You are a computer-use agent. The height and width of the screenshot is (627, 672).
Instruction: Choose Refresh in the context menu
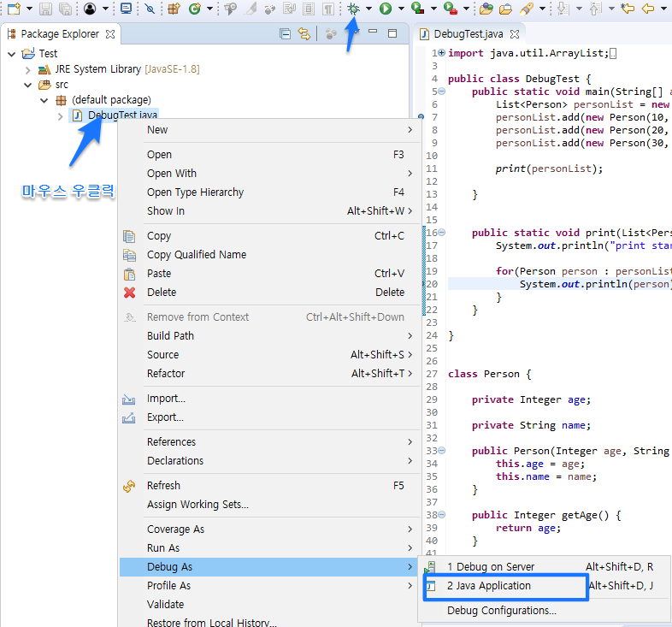click(270, 486)
